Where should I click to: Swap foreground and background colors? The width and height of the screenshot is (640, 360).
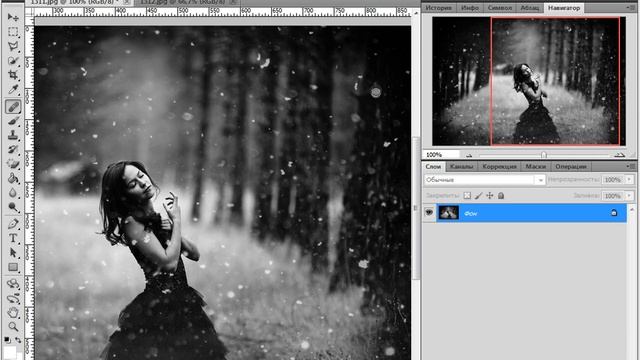(18, 340)
